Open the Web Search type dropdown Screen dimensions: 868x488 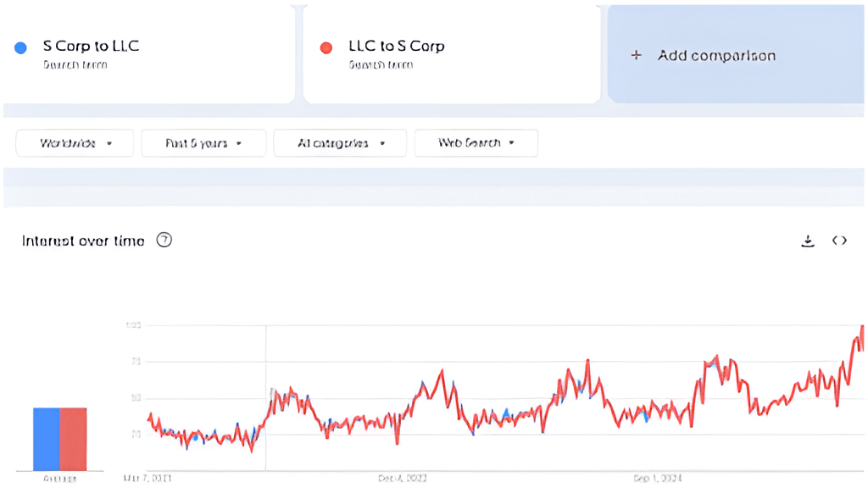coord(476,143)
